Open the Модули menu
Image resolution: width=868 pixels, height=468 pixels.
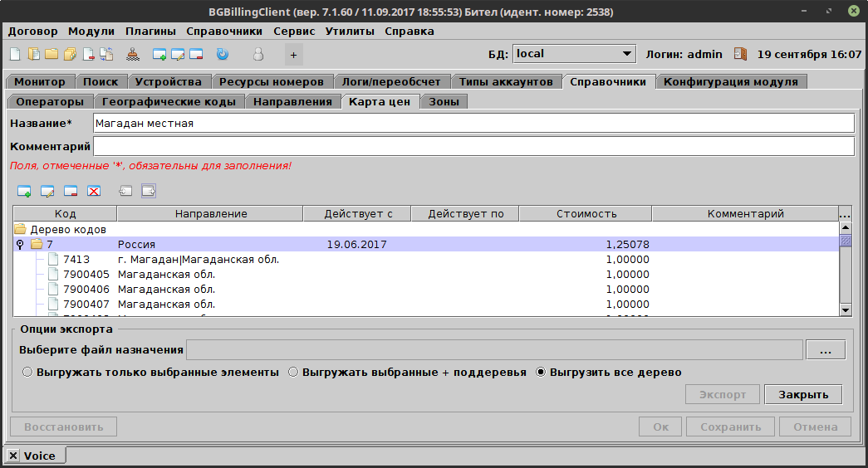(91, 32)
